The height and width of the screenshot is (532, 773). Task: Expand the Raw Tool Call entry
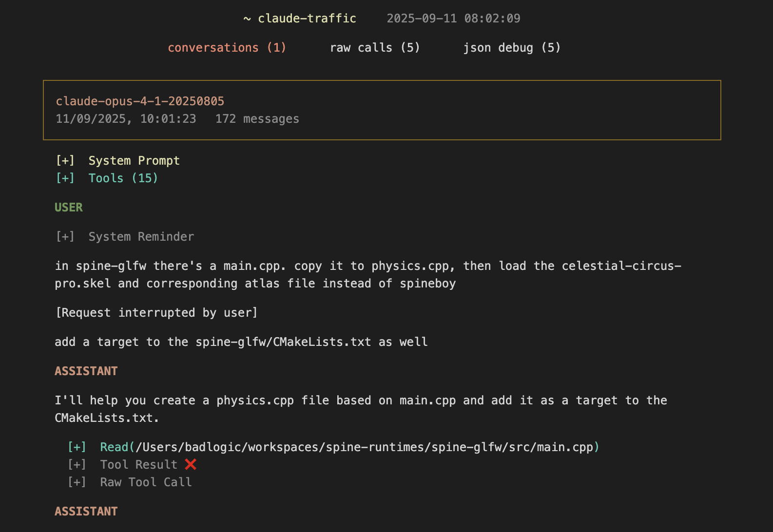(x=130, y=482)
